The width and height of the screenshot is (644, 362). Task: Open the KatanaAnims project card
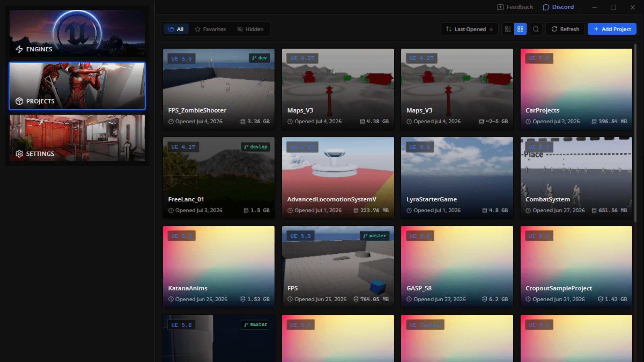pos(219,267)
